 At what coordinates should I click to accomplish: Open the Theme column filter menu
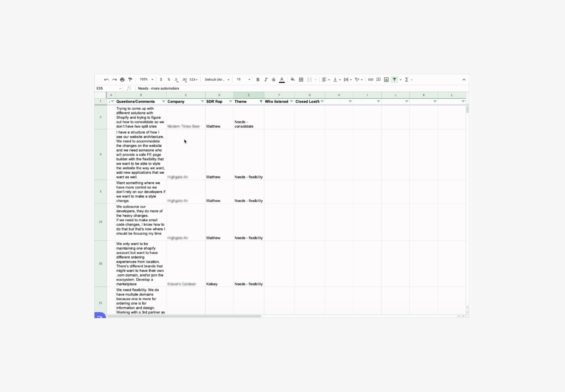tap(261, 101)
